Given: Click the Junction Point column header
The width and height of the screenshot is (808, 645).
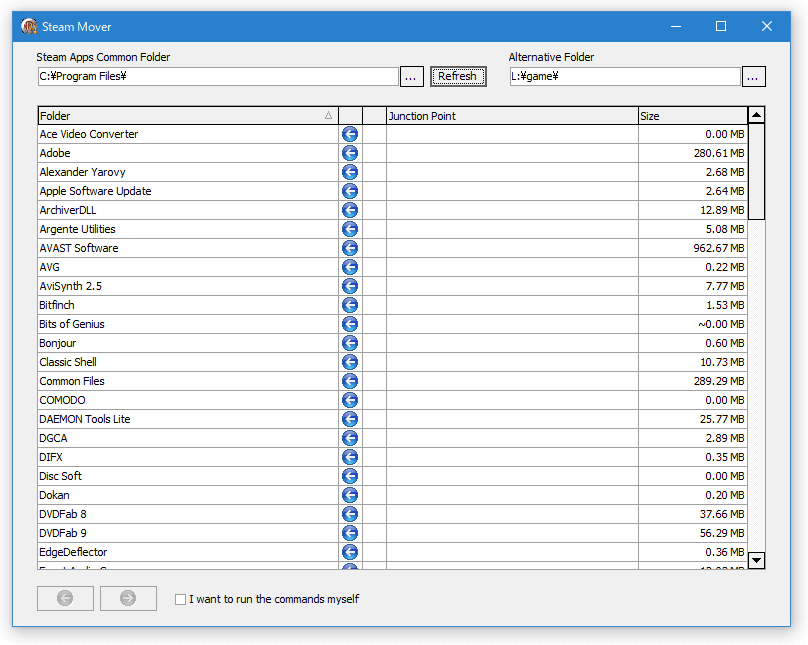Looking at the screenshot, I should (x=512, y=116).
